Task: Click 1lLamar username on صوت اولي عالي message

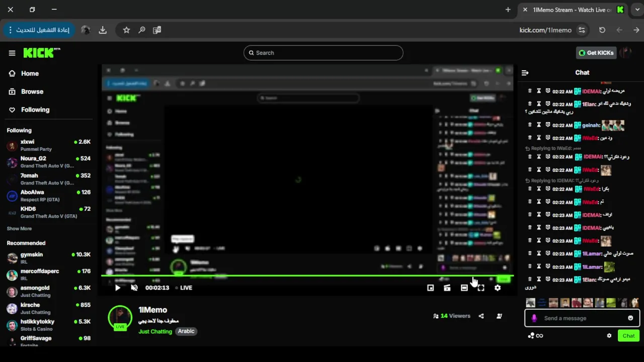Action: [592, 254]
